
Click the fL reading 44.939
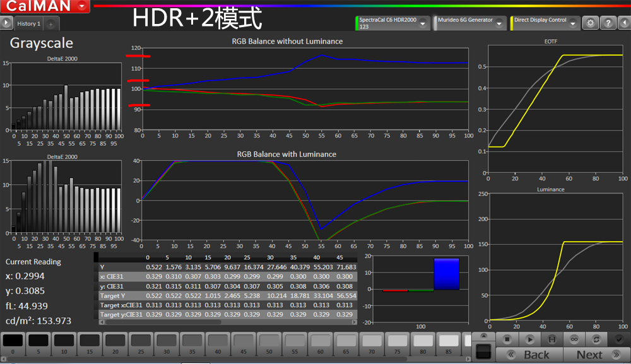point(27,306)
